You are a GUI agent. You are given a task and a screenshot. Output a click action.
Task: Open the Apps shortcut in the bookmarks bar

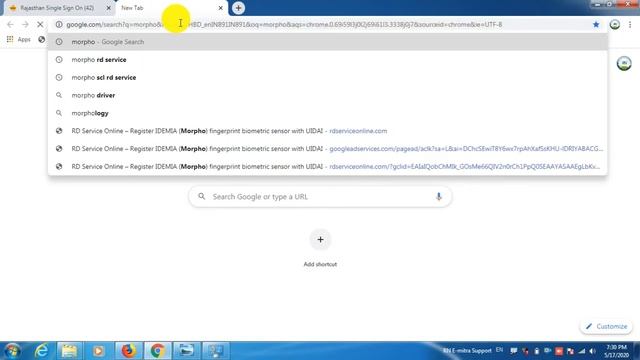[x=19, y=39]
